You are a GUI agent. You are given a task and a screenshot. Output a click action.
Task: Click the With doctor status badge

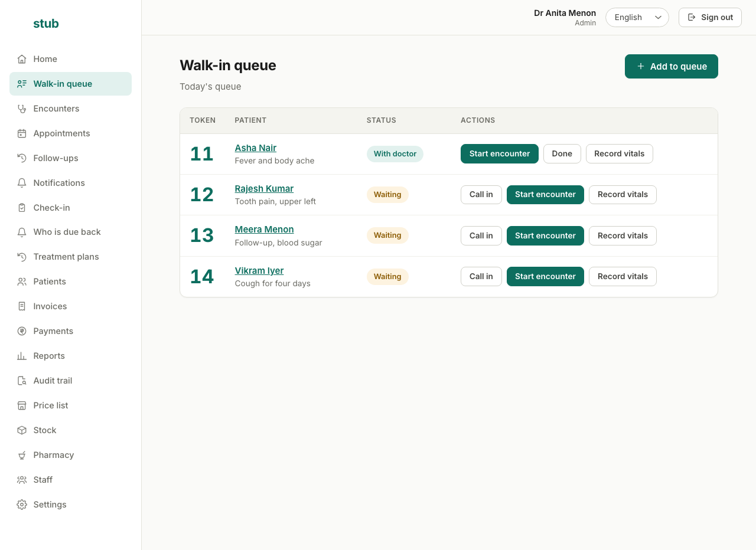pos(395,154)
